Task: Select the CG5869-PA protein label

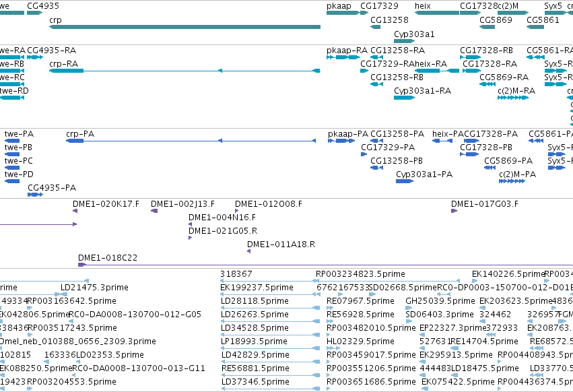Action: tap(508, 161)
